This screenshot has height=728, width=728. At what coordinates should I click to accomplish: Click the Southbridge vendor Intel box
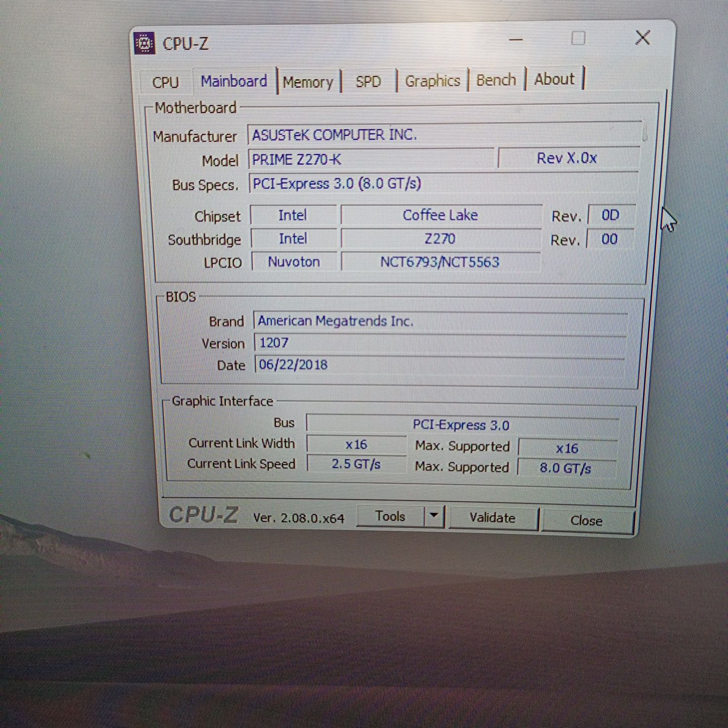[294, 239]
